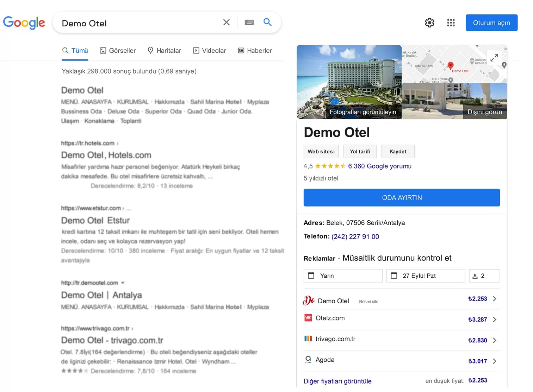Screen dimensions: 533x392
Task: Open the guest count selector showing 2
Action: click(x=484, y=276)
